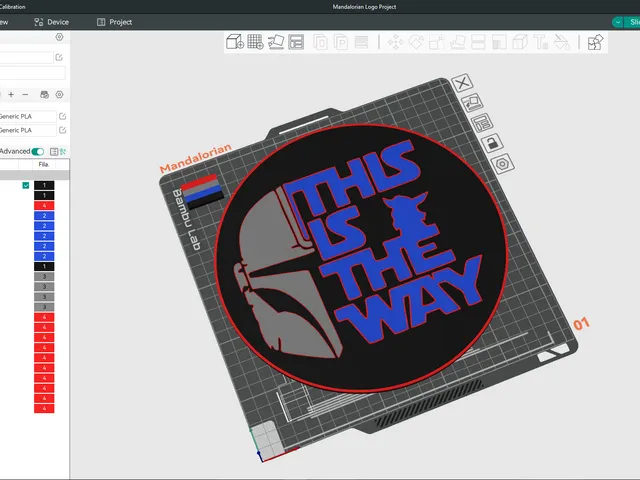Click the Add Plate grid icon

click(255, 42)
